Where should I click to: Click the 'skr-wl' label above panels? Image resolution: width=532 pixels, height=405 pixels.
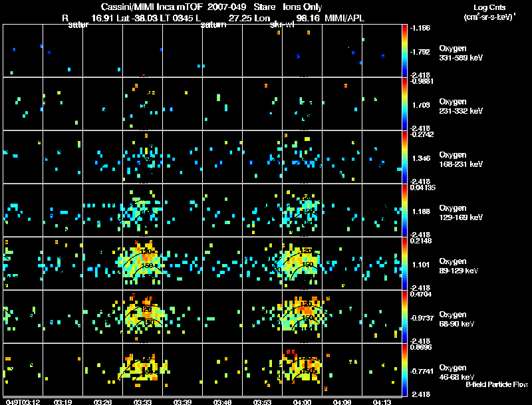point(281,25)
